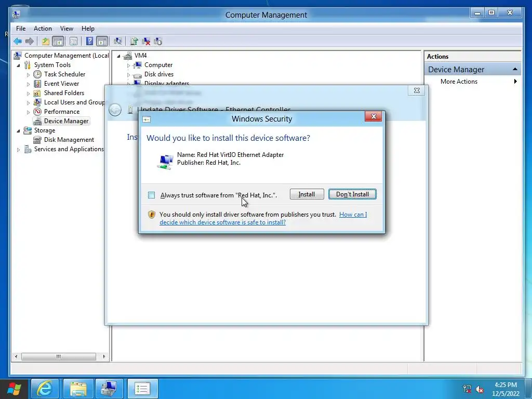Expand Shared Folders arrow

pyautogui.click(x=28, y=94)
